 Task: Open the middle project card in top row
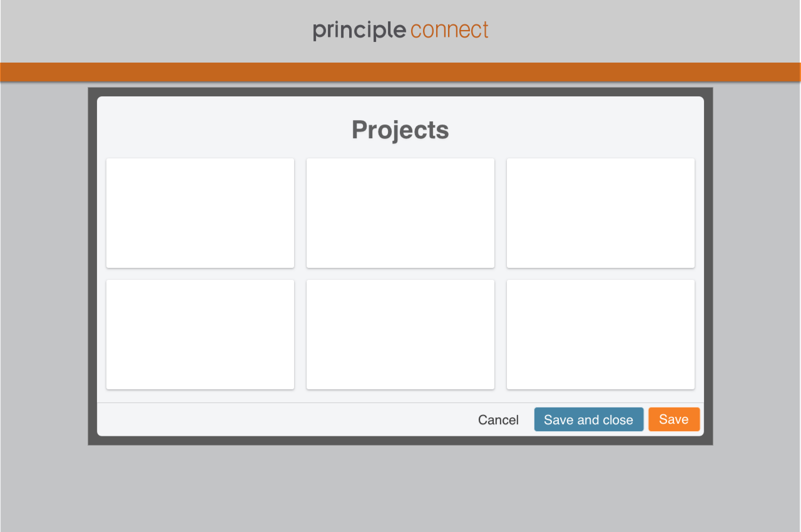tap(400, 213)
